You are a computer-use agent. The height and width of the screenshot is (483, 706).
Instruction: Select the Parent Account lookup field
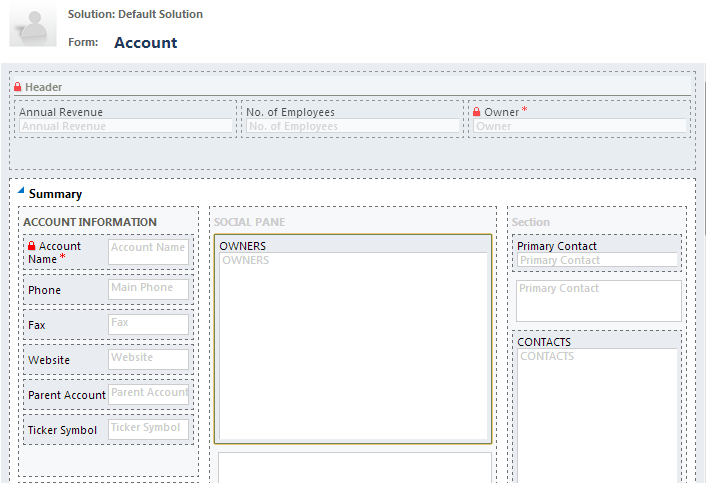coord(148,393)
